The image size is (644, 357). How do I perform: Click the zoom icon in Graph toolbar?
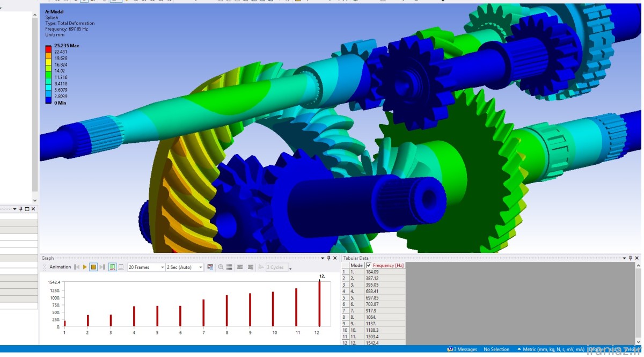(221, 267)
